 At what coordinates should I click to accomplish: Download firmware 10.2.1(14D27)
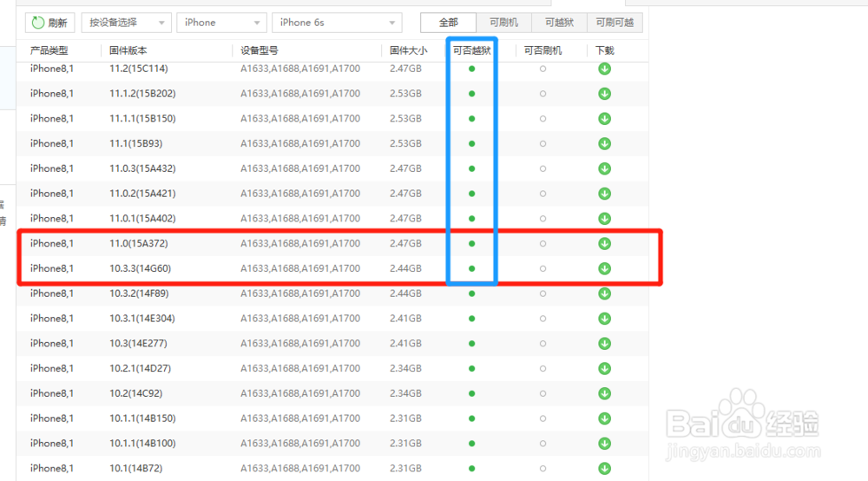click(x=604, y=368)
